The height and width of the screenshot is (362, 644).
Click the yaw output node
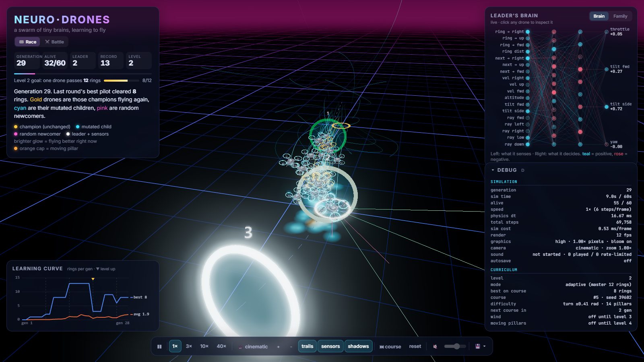(x=606, y=144)
